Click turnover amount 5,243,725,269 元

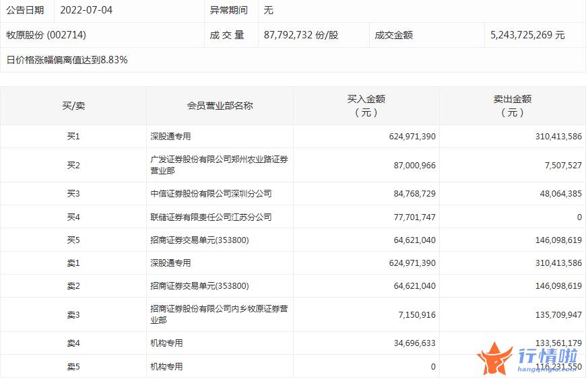point(527,35)
